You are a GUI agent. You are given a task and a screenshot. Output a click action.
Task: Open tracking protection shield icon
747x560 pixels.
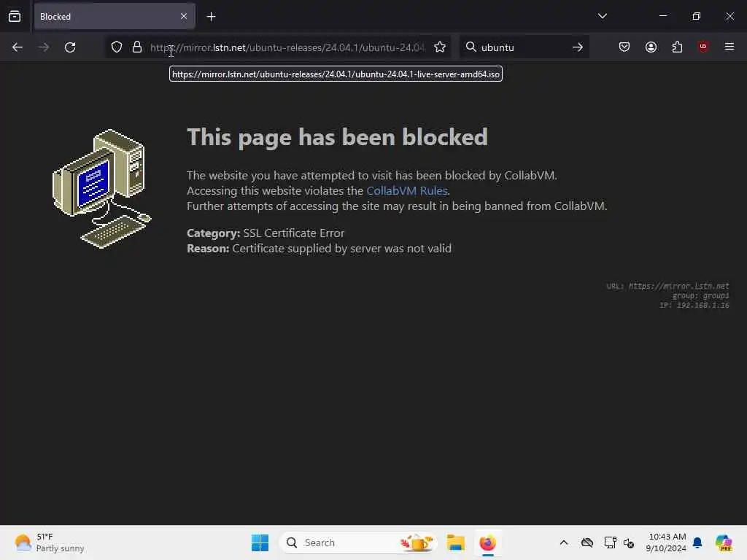point(117,47)
